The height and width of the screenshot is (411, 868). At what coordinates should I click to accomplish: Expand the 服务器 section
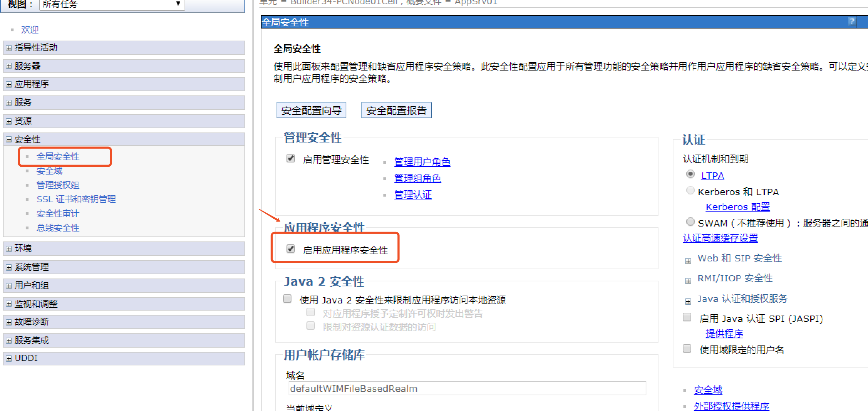coord(9,66)
